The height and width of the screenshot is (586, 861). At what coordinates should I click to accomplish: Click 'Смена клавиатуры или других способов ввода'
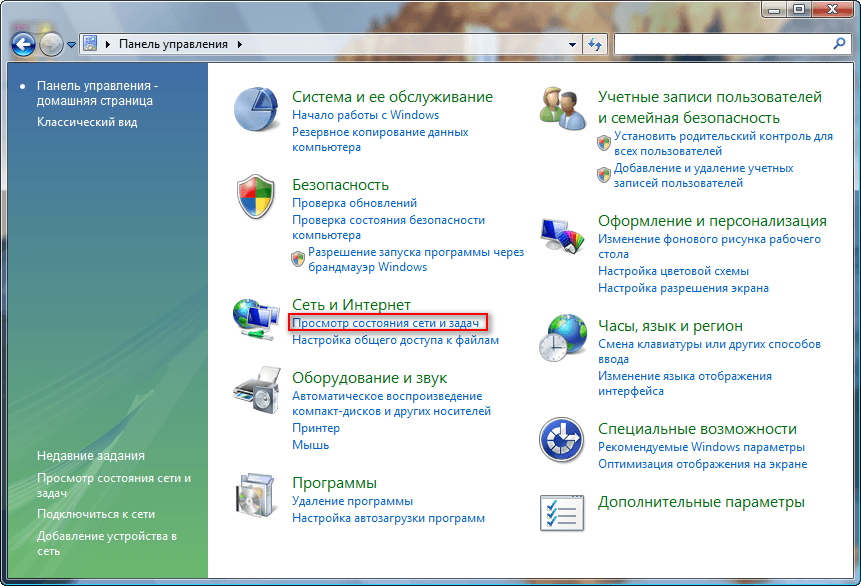tap(709, 351)
